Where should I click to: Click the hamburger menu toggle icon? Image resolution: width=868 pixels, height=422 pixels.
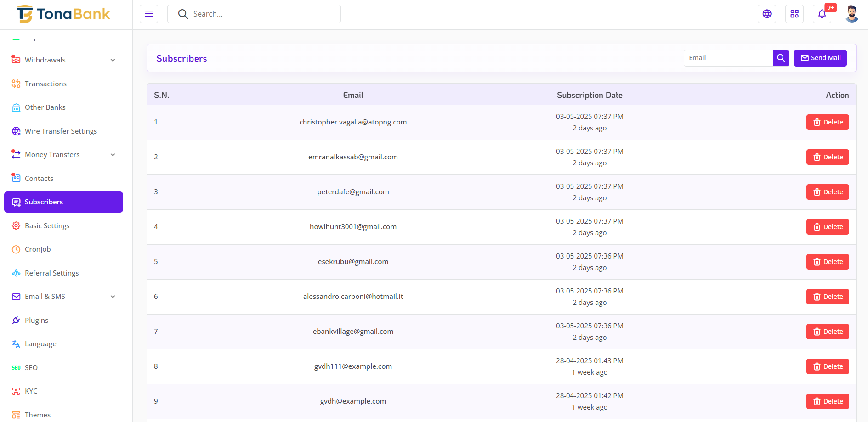[149, 14]
